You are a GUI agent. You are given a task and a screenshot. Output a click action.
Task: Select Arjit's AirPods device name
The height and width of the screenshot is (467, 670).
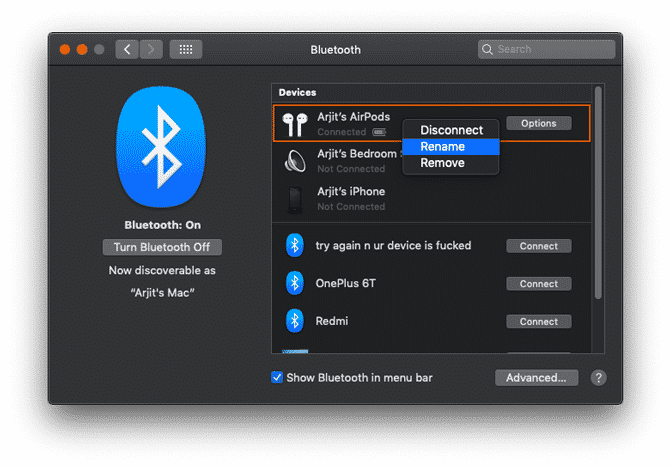[353, 117]
